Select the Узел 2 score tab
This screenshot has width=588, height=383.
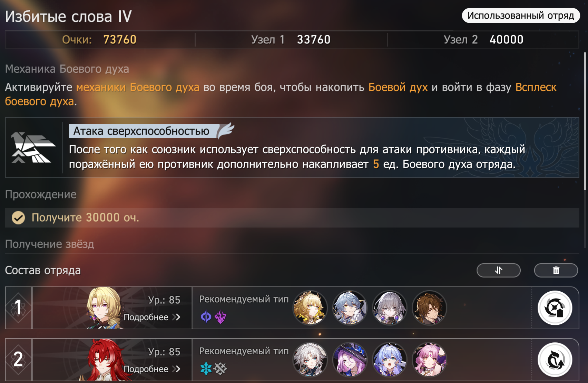(483, 40)
